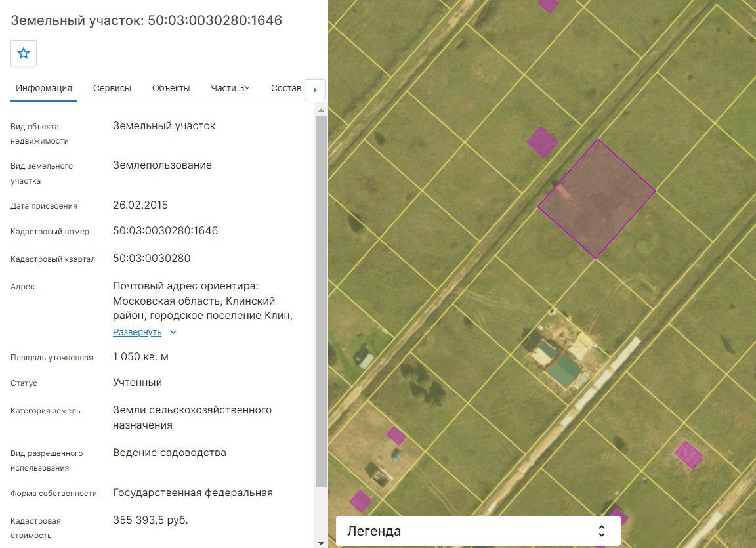Screen dimensions: 756x548
Task: Click the info panel vertical scrollbar thumb
Action: click(321, 301)
